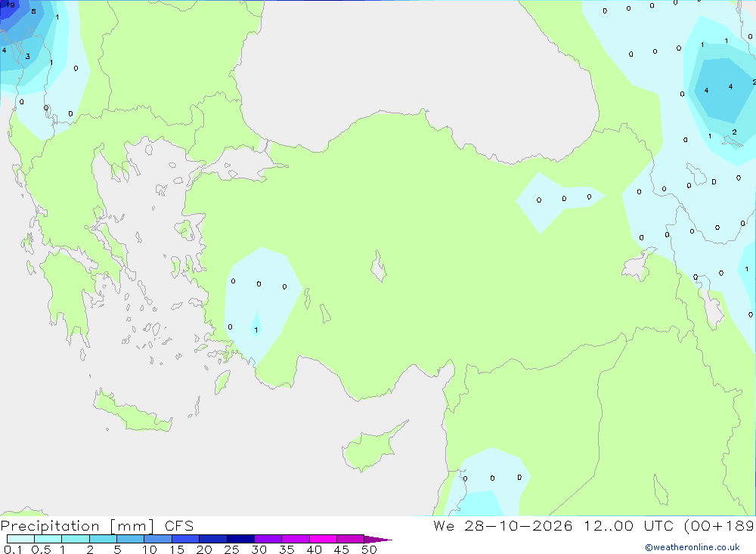The height and width of the screenshot is (554, 756).
Task: Click the 25–30 mm legend color box
Action: coord(240,539)
